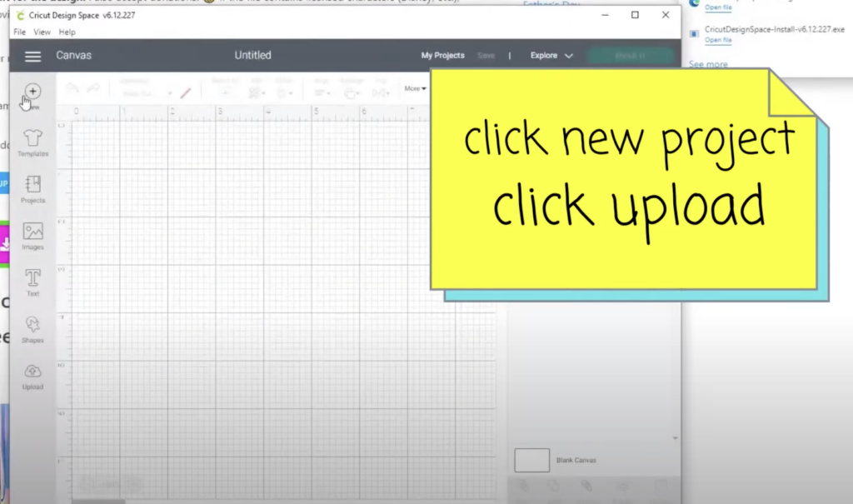Click the My Projects link
This screenshot has height=504, width=853.
[x=442, y=56]
